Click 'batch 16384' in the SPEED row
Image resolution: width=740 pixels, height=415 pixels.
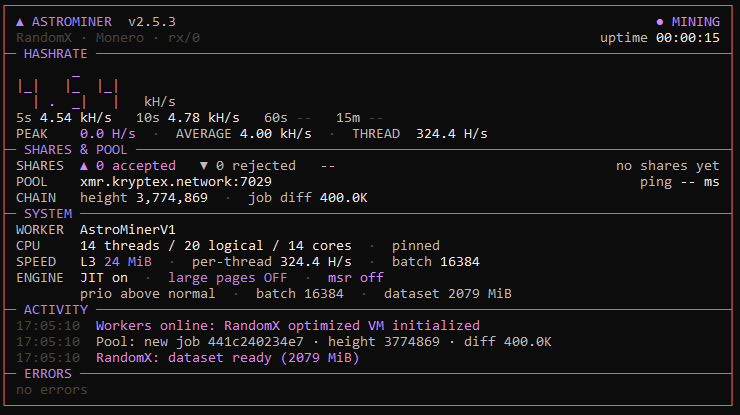click(x=436, y=262)
